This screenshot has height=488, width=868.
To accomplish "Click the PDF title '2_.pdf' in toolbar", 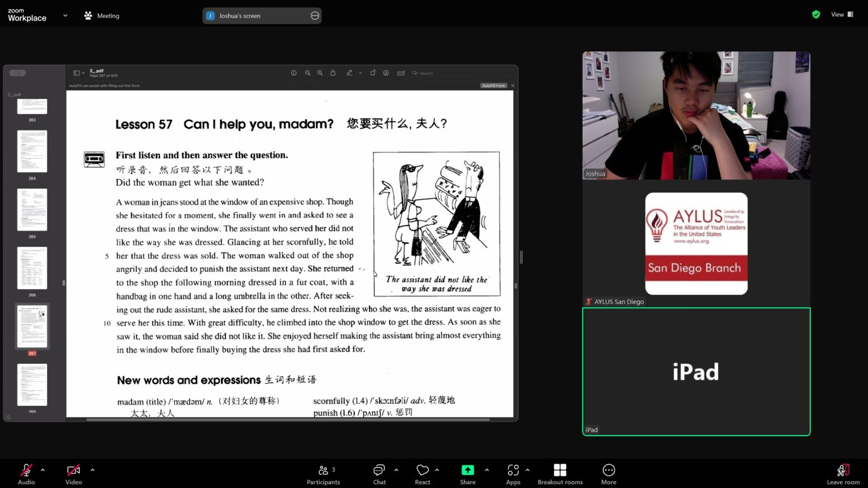I will coord(96,71).
